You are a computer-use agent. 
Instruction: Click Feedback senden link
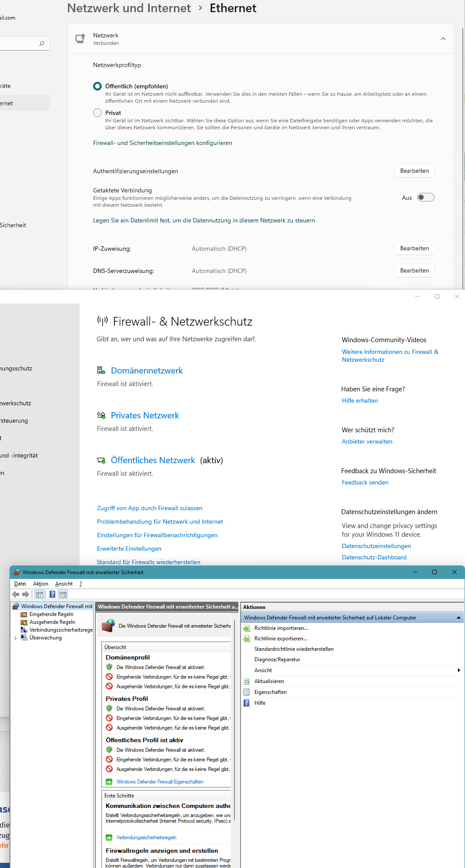coord(365,482)
